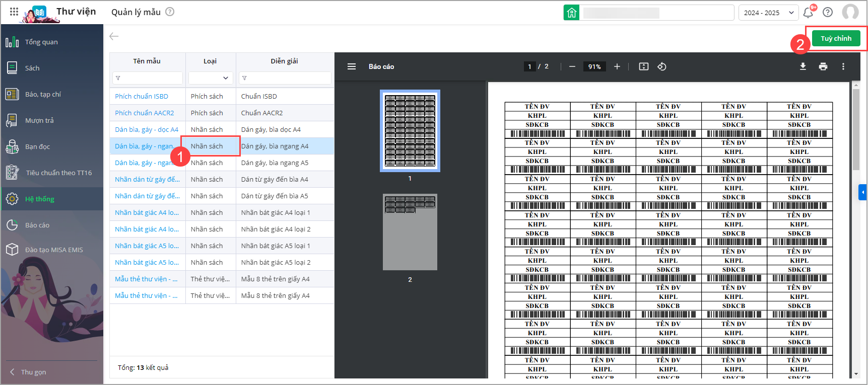
Task: Open the Phích chuẩn ISBD template link
Action: pos(142,96)
